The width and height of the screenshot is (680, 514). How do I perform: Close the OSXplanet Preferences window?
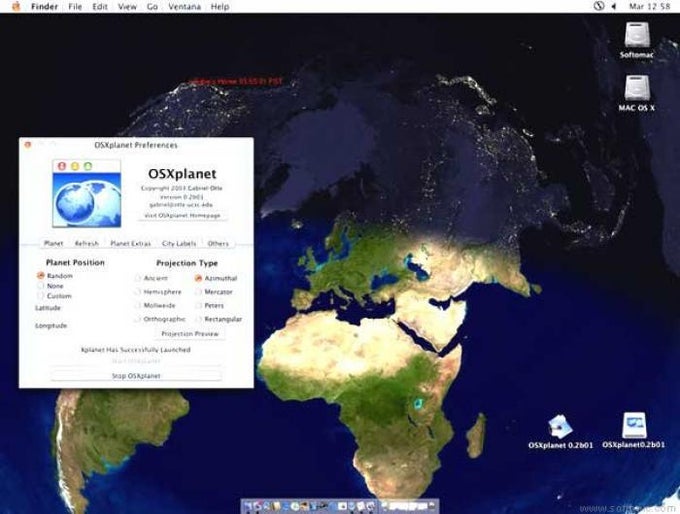(28, 145)
